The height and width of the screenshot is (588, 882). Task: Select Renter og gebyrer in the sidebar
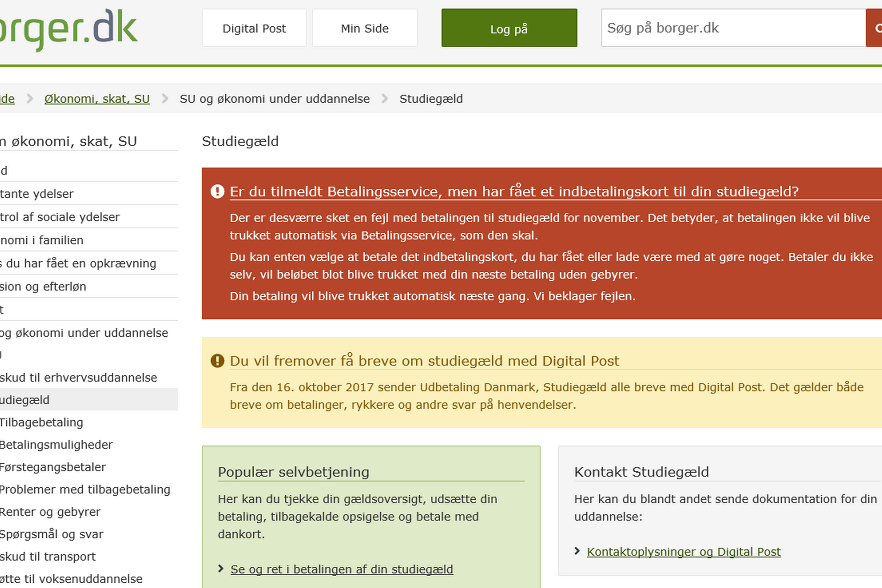[x=50, y=512]
